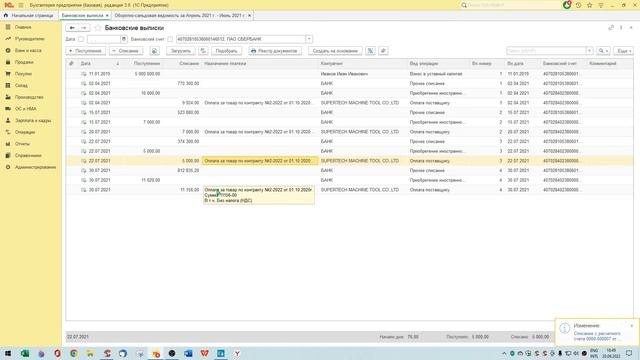Click the Дата date input field

104,39
